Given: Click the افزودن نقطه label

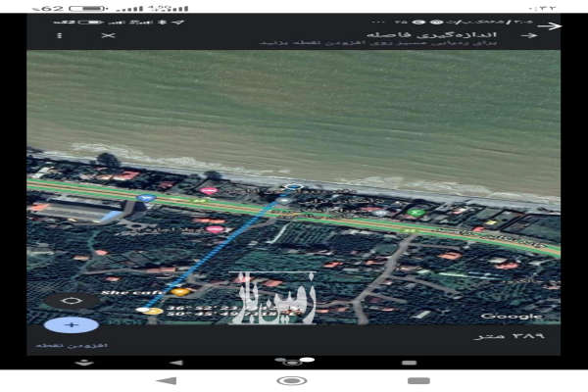Looking at the screenshot, I should [x=72, y=345].
